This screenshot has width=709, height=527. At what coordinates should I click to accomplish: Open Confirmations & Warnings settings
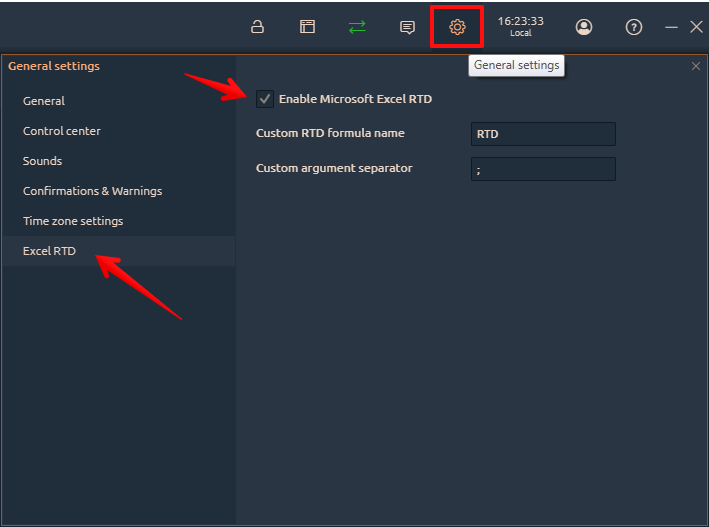[92, 191]
